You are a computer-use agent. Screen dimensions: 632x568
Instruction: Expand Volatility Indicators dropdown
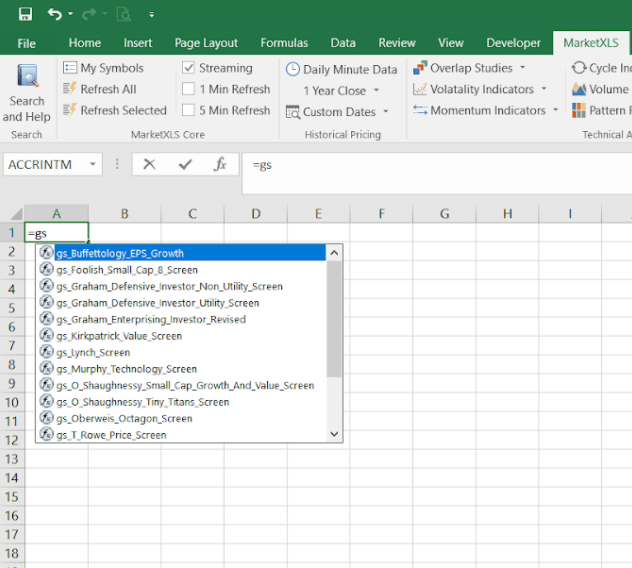point(544,89)
